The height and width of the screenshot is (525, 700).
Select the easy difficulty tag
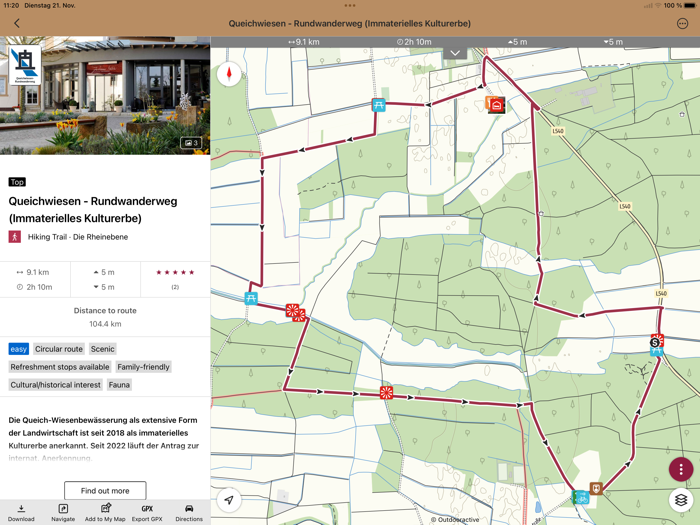pyautogui.click(x=19, y=349)
